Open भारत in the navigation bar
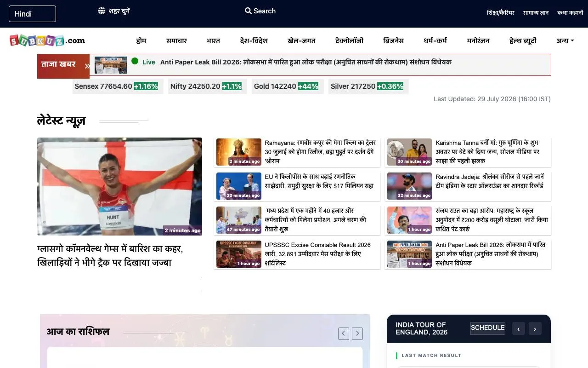The width and height of the screenshot is (588, 368). tap(213, 40)
